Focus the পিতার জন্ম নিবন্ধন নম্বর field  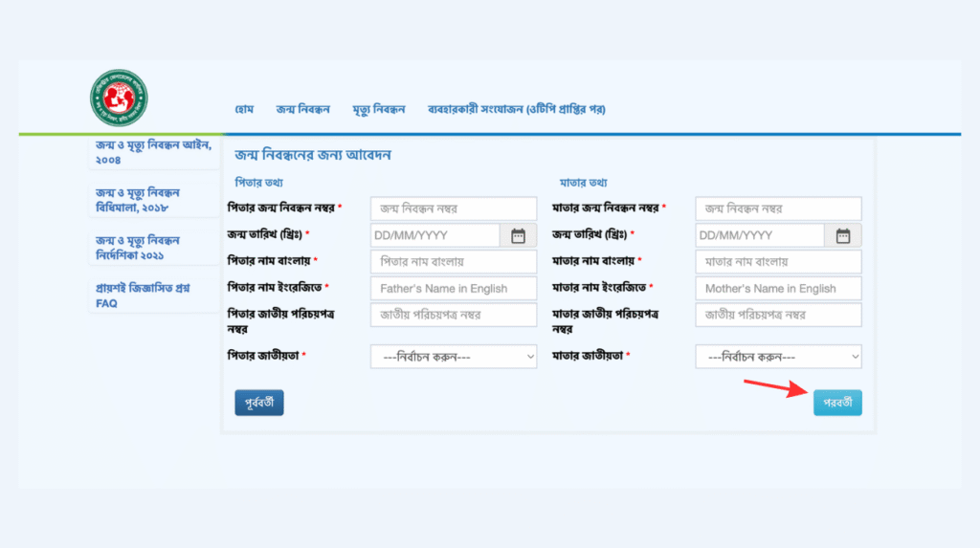(454, 208)
